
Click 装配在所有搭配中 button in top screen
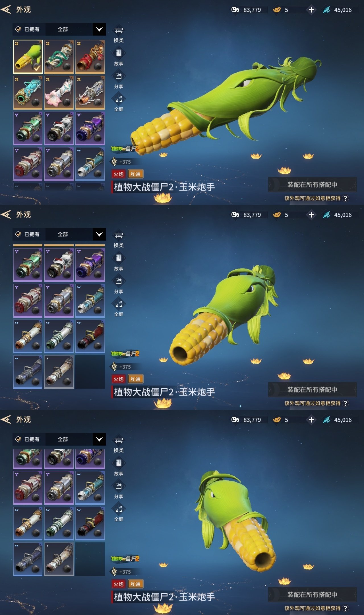[312, 184]
